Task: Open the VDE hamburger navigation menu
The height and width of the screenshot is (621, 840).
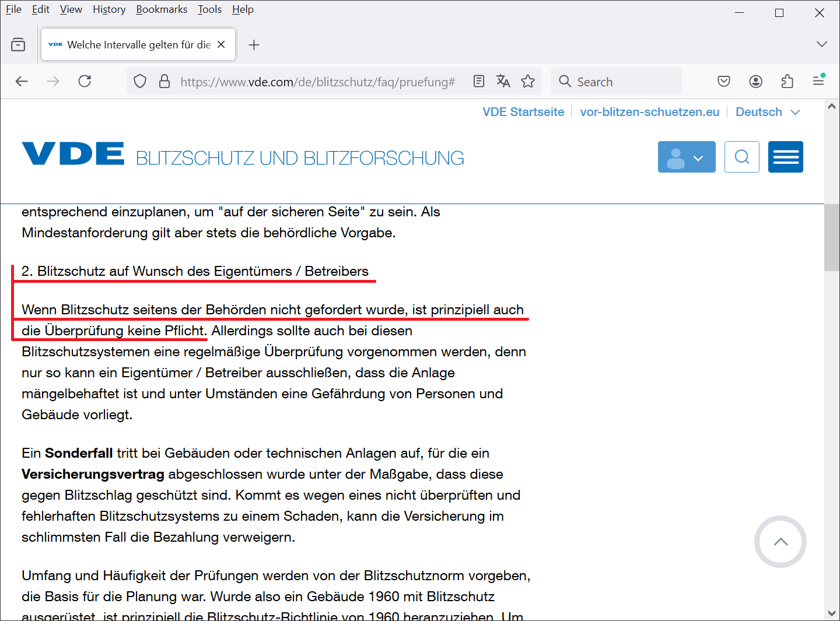Action: pyautogui.click(x=785, y=157)
